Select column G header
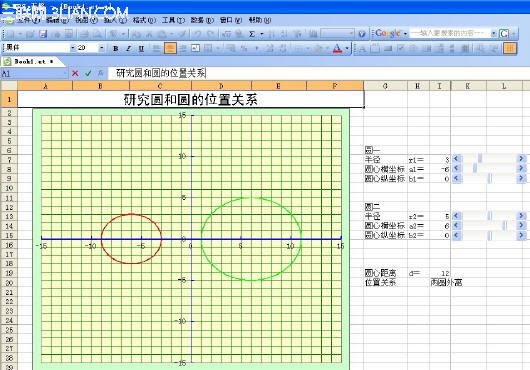 (x=385, y=86)
